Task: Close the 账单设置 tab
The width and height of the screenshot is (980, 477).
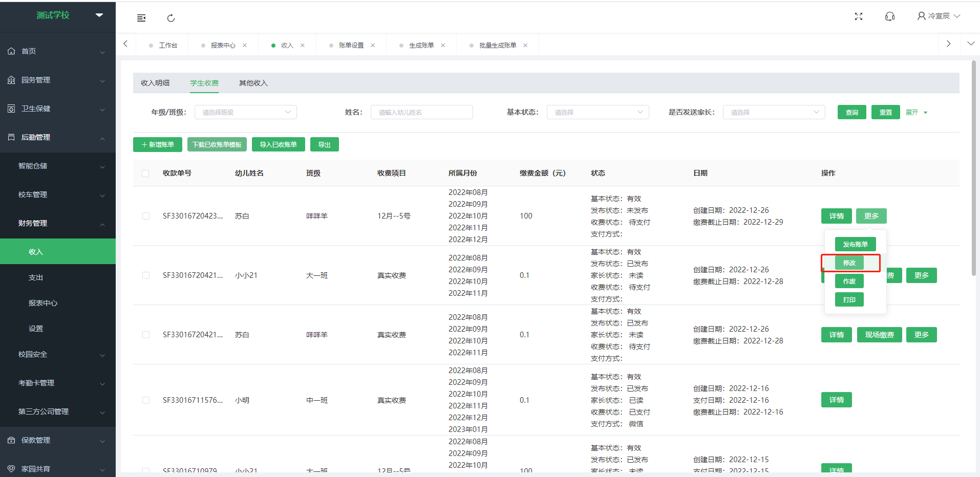Action: tap(373, 46)
